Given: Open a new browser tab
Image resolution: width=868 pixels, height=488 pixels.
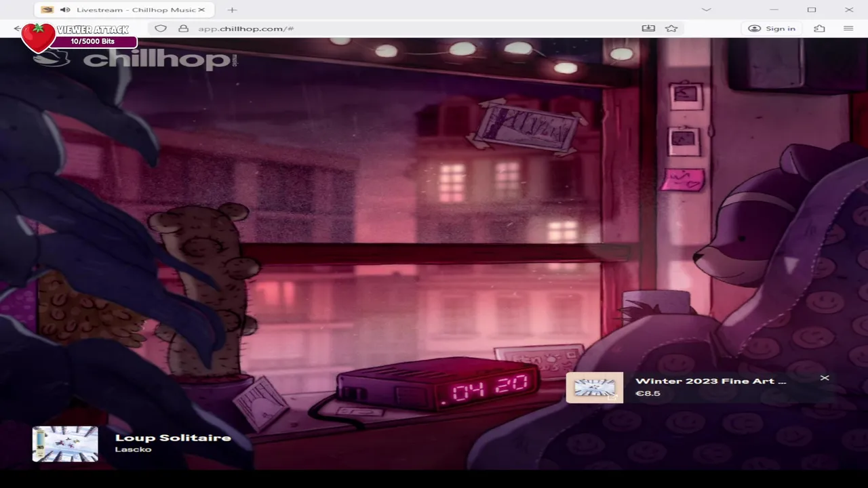Looking at the screenshot, I should [x=232, y=9].
